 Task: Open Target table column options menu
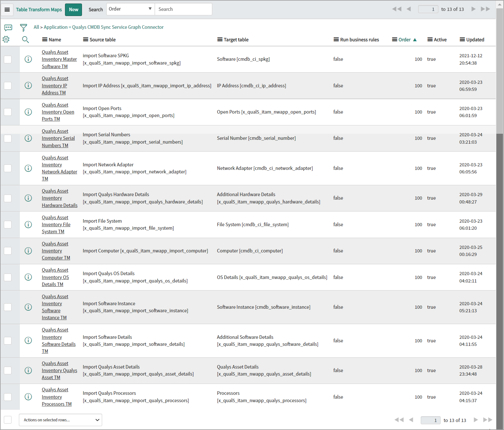tap(220, 40)
